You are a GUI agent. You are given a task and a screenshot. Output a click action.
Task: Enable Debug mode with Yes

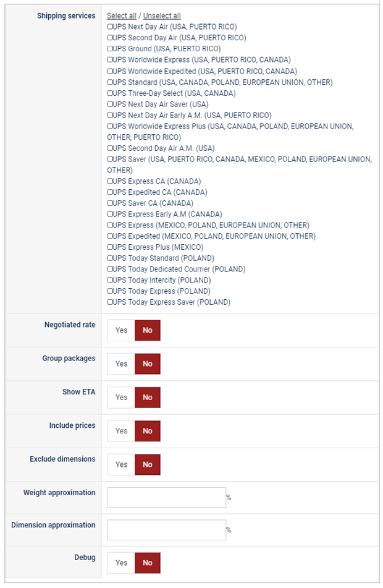pyautogui.click(x=121, y=563)
